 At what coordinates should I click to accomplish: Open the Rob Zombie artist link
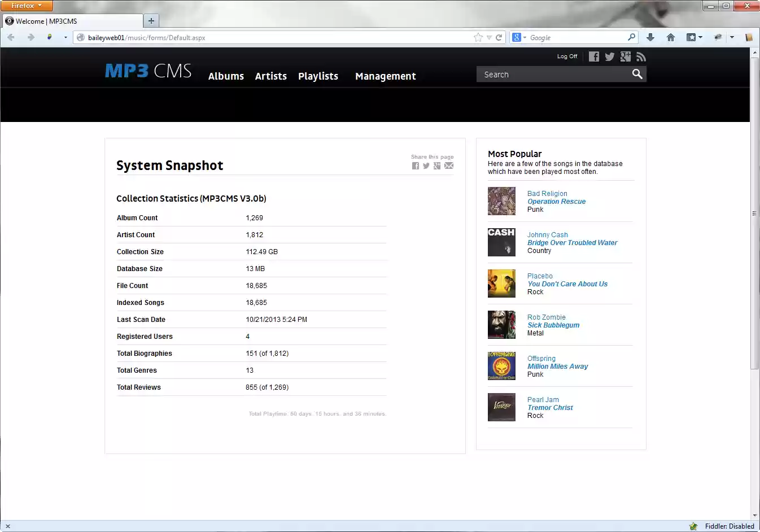546,317
